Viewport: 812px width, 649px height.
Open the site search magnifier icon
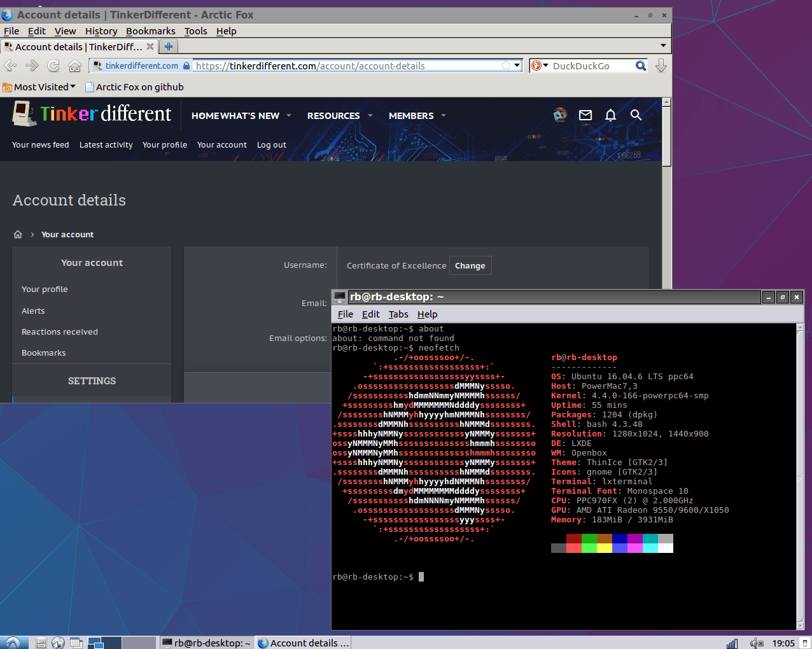[x=636, y=115]
